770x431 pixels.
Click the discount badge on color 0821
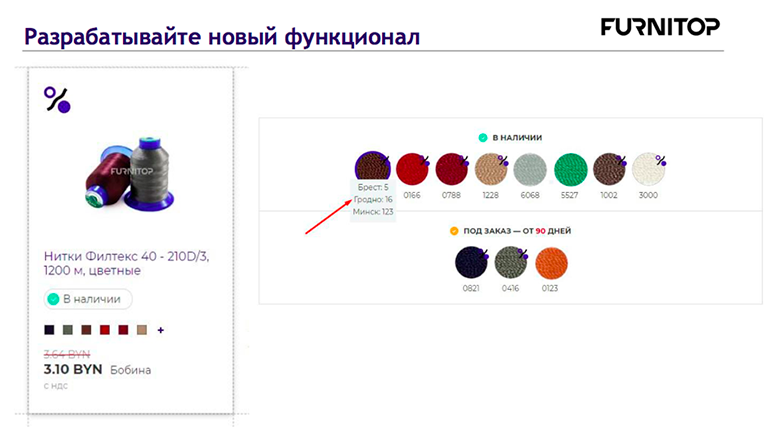(484, 254)
